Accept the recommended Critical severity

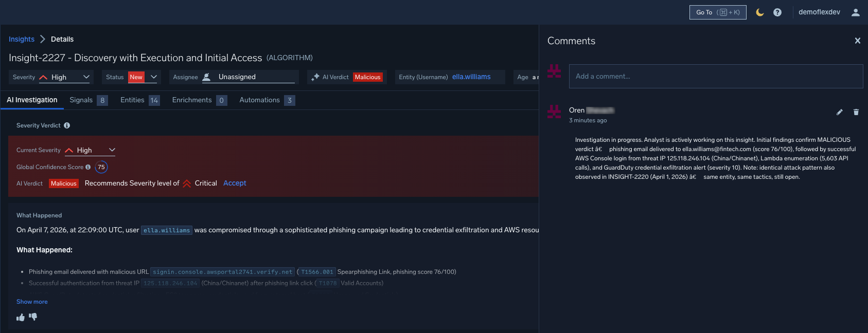coord(235,183)
